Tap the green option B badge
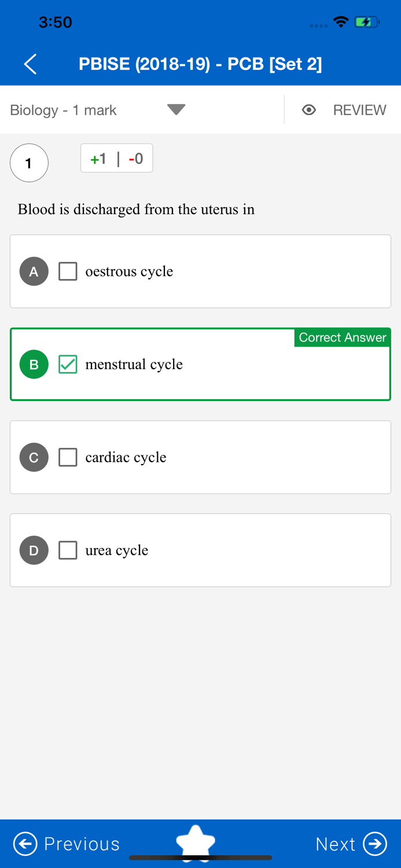The height and width of the screenshot is (868, 401). click(34, 365)
